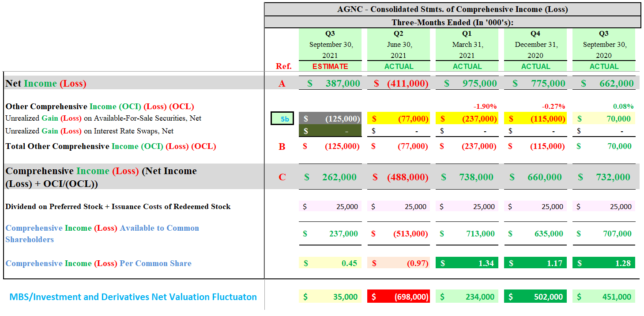Click the AGNC Consolidated Stmts. title header
The width and height of the screenshot is (644, 316).
452,9
